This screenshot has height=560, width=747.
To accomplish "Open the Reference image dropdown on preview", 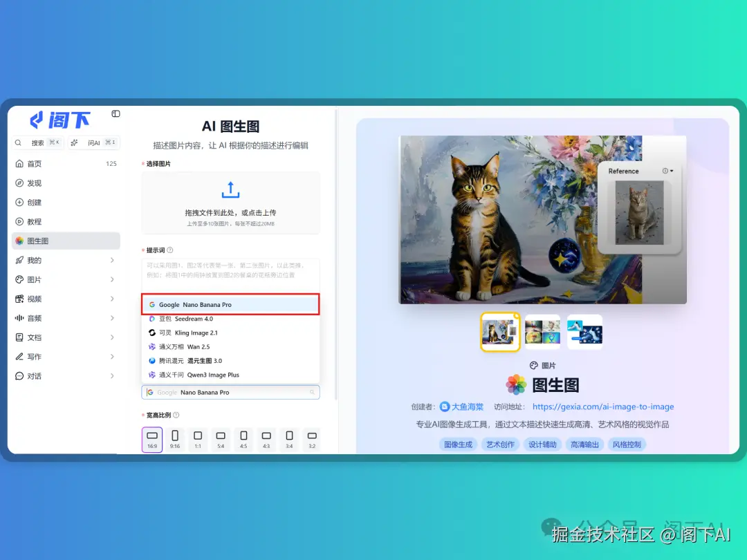I will (672, 170).
